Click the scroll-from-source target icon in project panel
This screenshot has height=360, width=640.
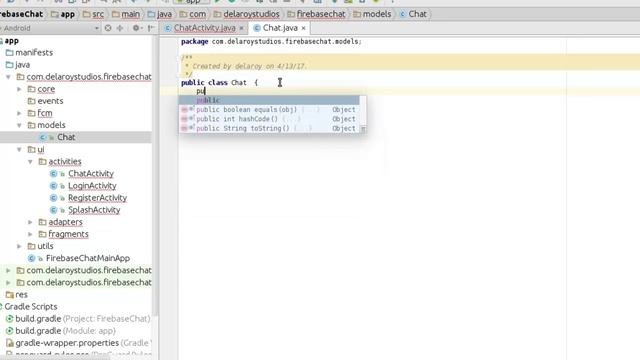point(108,28)
